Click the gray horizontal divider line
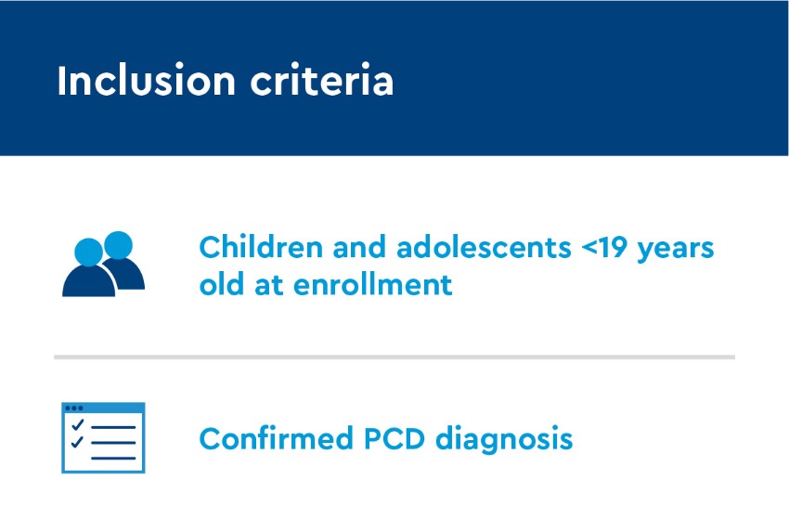This screenshot has height=532, width=789. pyautogui.click(x=394, y=357)
